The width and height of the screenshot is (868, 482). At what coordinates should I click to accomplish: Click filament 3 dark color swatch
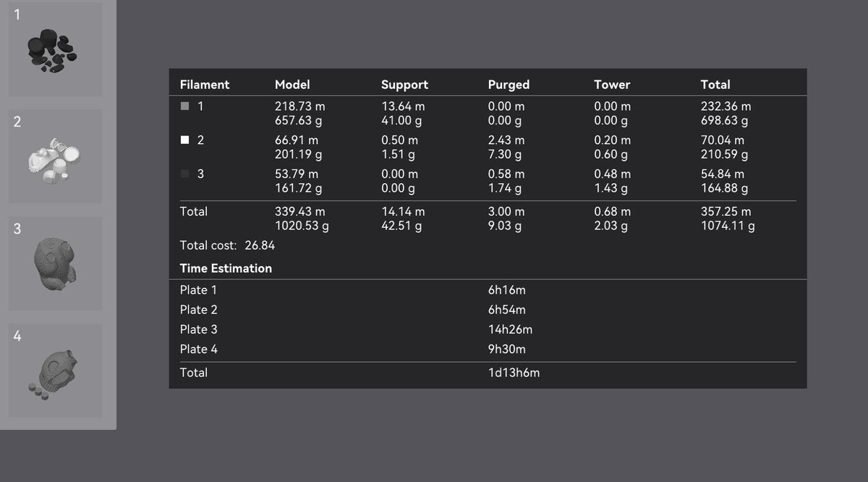[x=184, y=174]
